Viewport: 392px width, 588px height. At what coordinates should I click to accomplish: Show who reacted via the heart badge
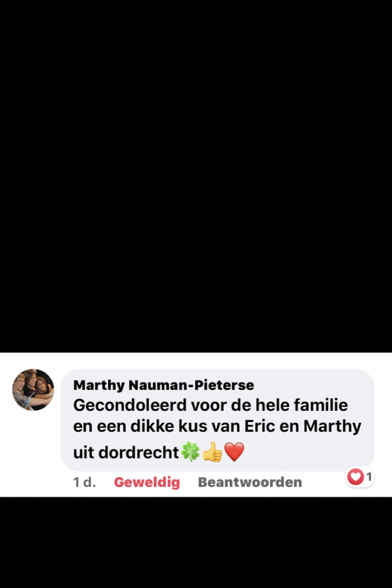click(355, 476)
